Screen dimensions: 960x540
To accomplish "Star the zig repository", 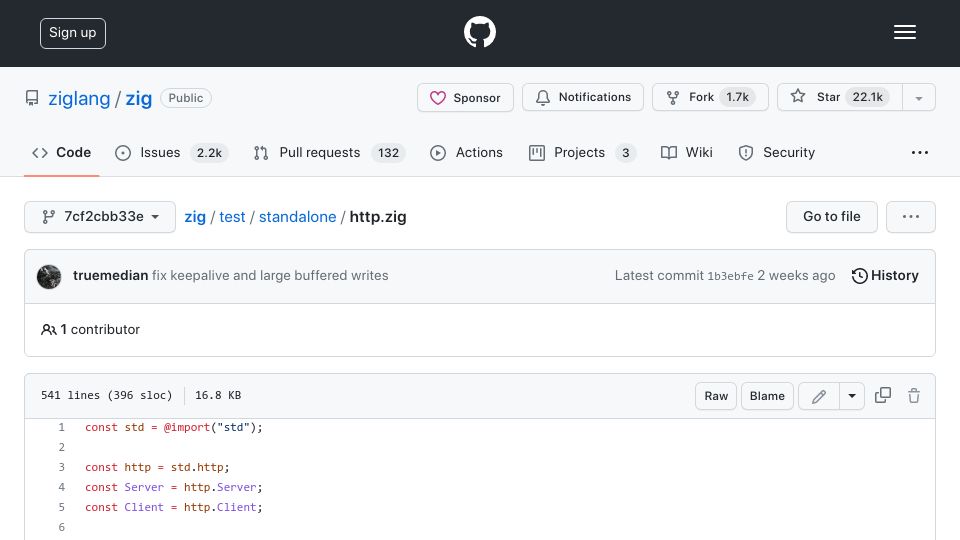I will point(839,97).
